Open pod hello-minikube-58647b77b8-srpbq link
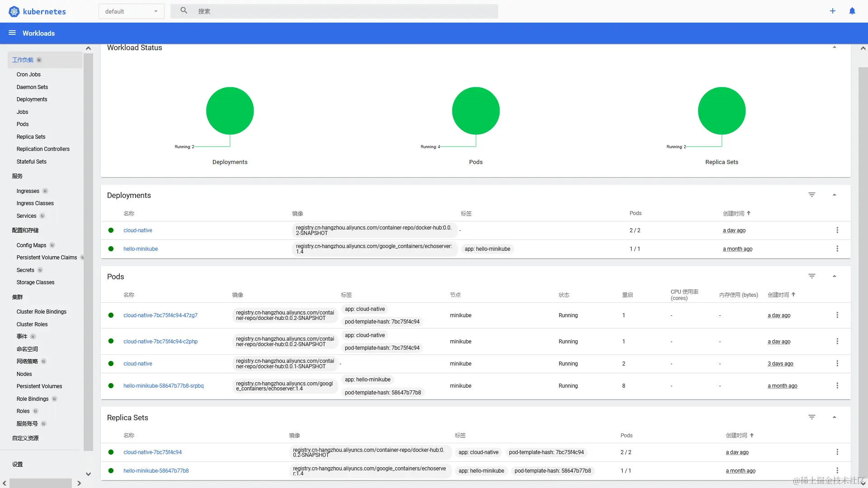This screenshot has width=868, height=488. (x=164, y=386)
